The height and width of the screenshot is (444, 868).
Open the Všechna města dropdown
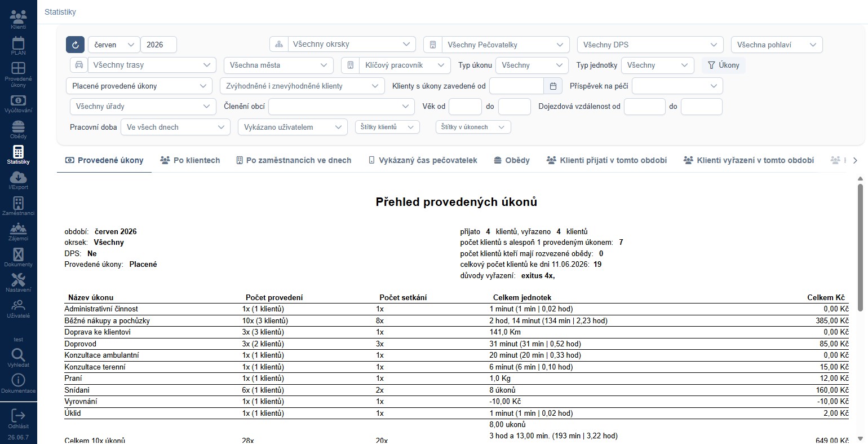[278, 65]
